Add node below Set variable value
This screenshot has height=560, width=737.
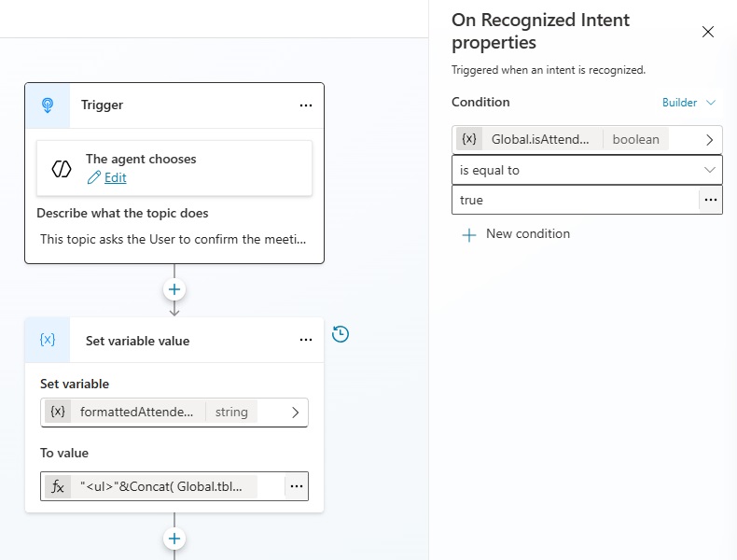point(174,539)
